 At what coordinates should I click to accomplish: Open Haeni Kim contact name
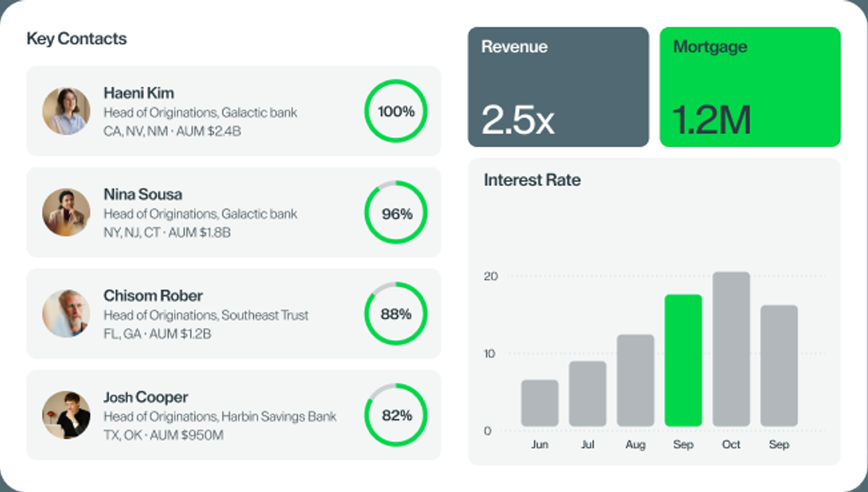click(x=139, y=93)
